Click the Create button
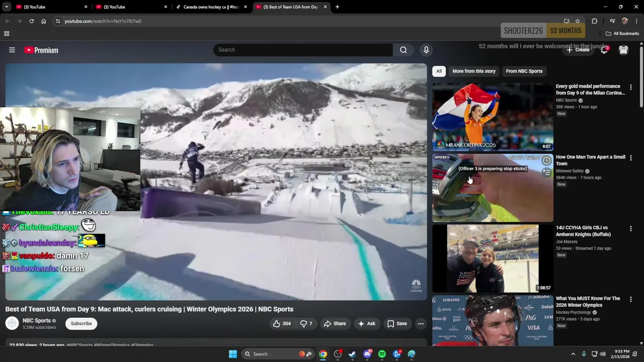Viewport: 644px width, 362px height. pyautogui.click(x=578, y=50)
